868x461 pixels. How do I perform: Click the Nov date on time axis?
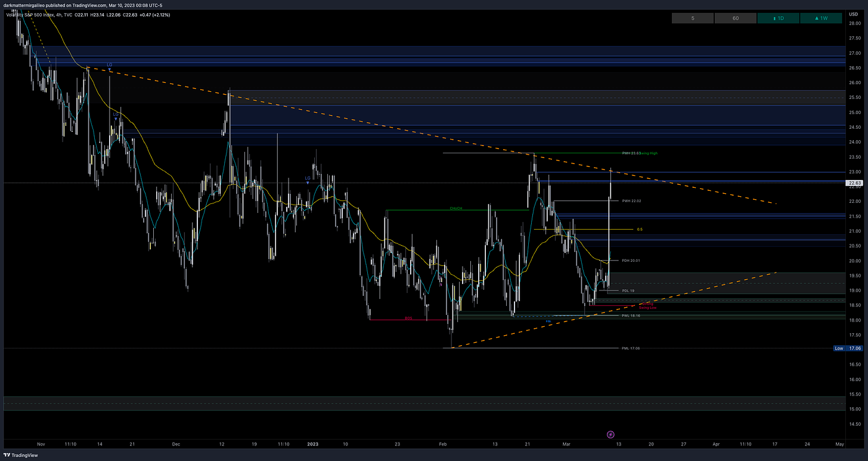tap(41, 444)
